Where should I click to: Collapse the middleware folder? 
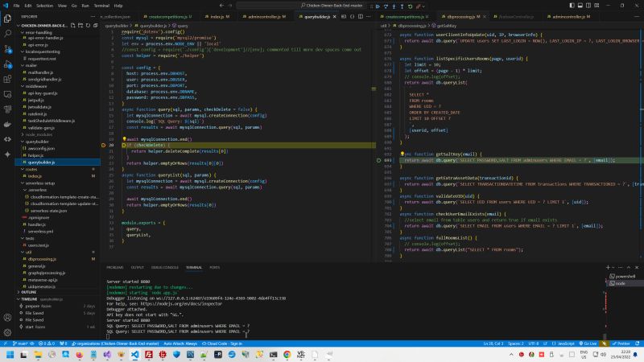tap(36, 86)
